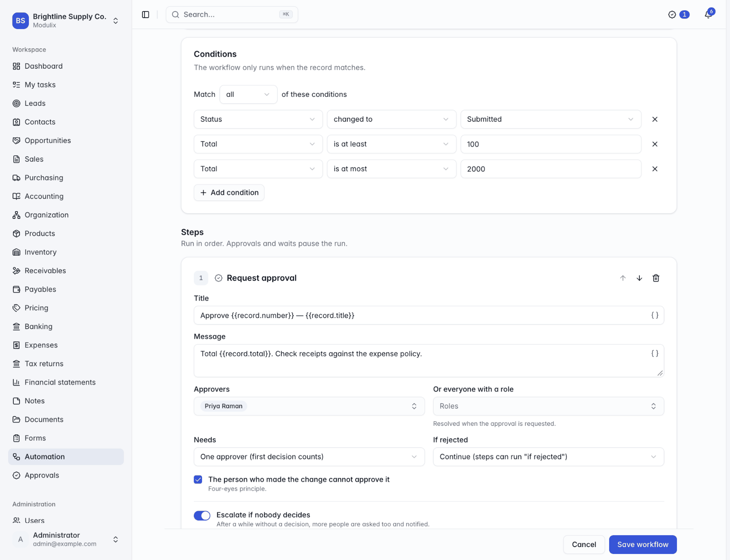Open the Dashboard page
This screenshot has width=730, height=560.
pos(66,66)
